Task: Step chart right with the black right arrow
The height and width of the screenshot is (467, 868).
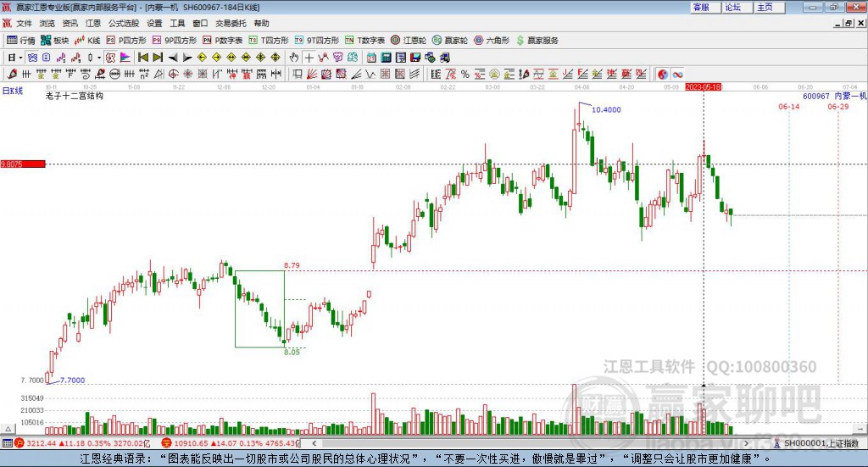Action: tap(187, 58)
